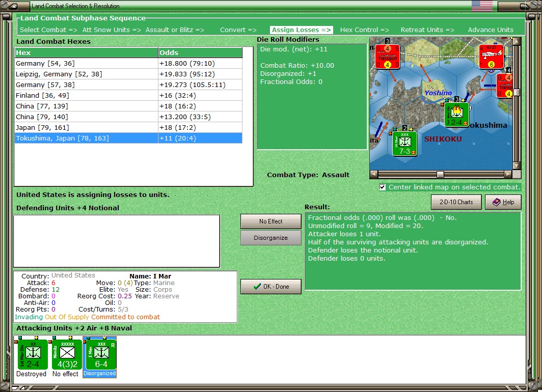Toggle center linked map on selected combat
Viewport: 542px width, 392px height.
[x=382, y=187]
